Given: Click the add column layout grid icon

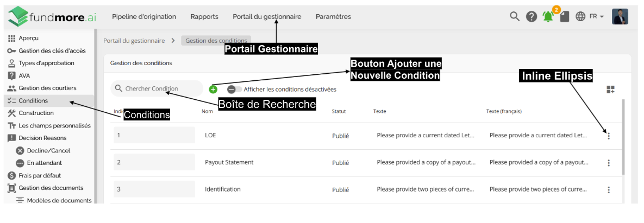Looking at the screenshot, I should [x=610, y=90].
